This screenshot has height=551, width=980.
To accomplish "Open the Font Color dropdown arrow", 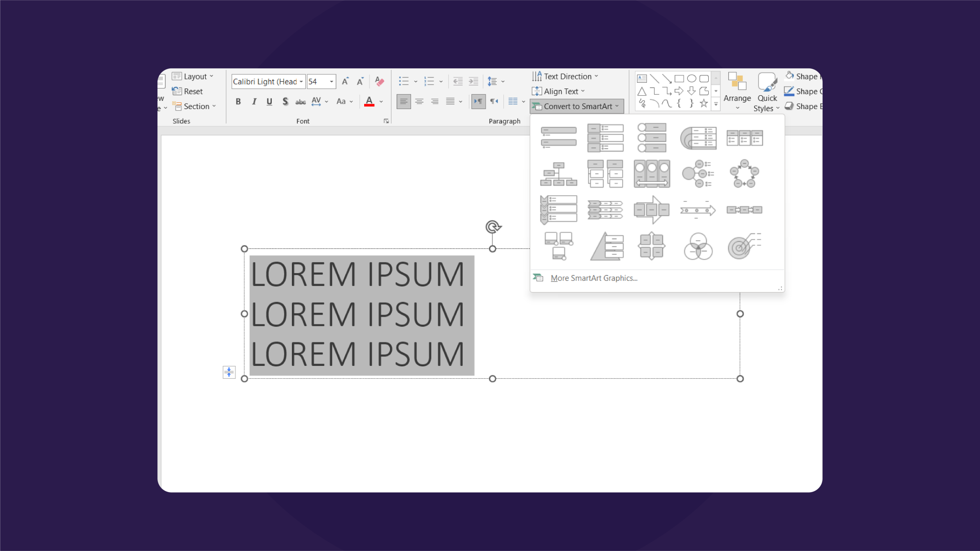I will tap(380, 101).
